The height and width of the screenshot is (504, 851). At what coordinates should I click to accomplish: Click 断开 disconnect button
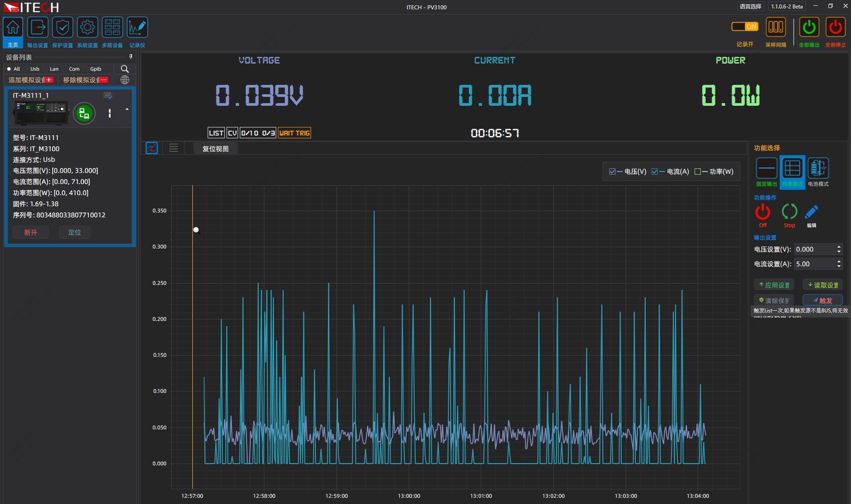click(31, 232)
